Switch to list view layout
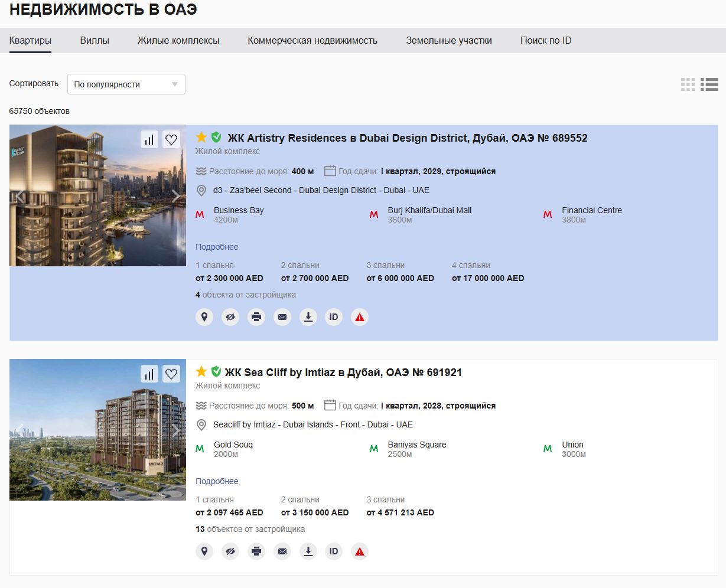The image size is (726, 588). point(709,84)
